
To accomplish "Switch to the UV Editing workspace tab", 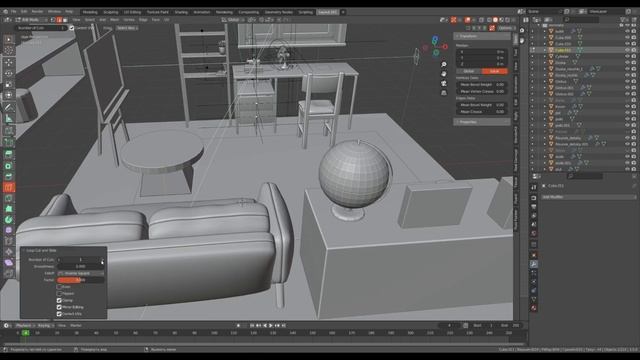I will point(132,12).
